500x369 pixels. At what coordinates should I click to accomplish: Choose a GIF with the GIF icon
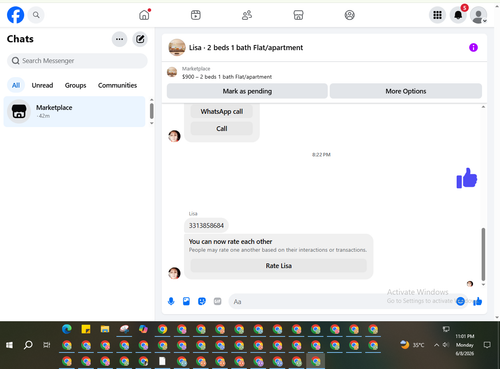(x=217, y=301)
